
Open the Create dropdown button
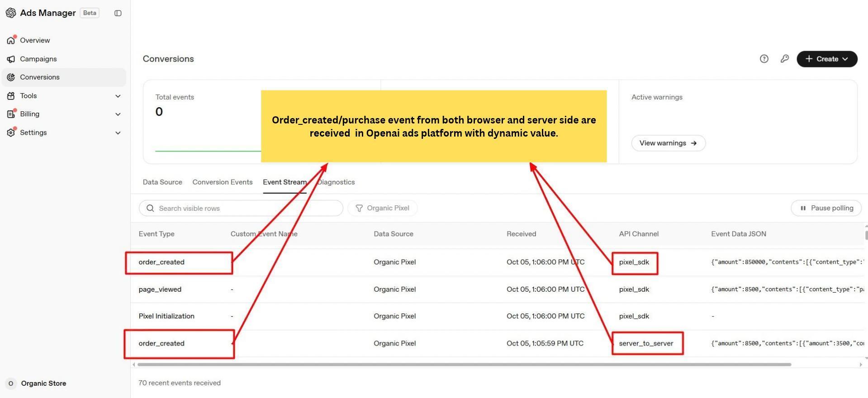827,59
